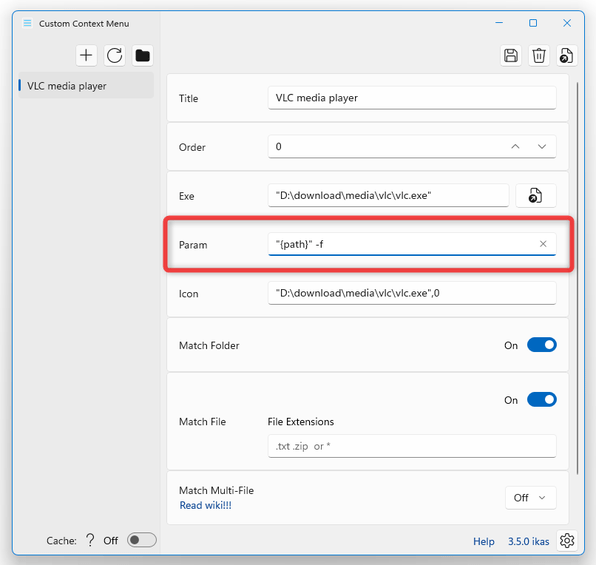The height and width of the screenshot is (565, 596).
Task: Edit the Title text field
Action: click(412, 98)
